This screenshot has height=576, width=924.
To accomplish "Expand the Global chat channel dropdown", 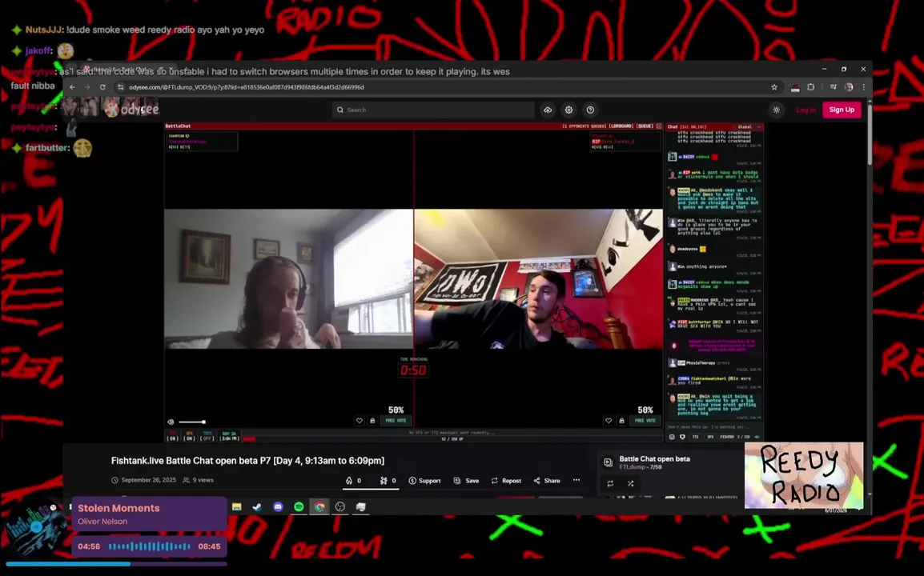I will [x=749, y=126].
